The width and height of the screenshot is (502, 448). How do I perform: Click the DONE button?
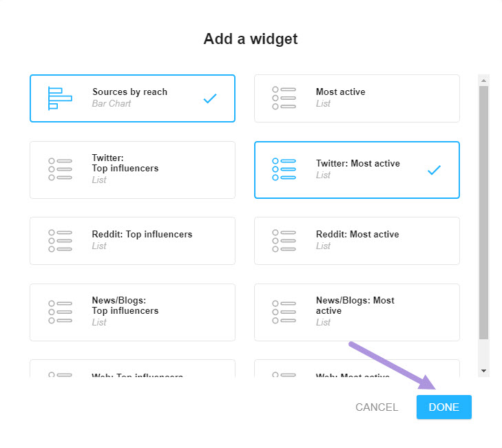point(443,407)
